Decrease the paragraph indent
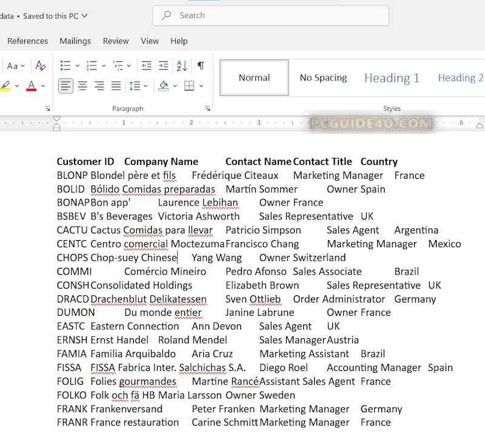485x448 pixels. click(x=146, y=65)
